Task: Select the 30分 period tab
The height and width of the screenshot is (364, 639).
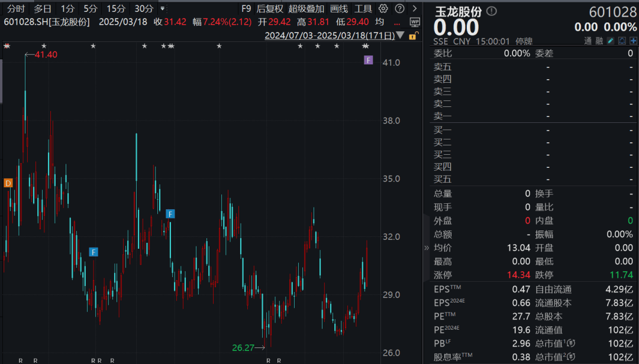Action: point(143,8)
